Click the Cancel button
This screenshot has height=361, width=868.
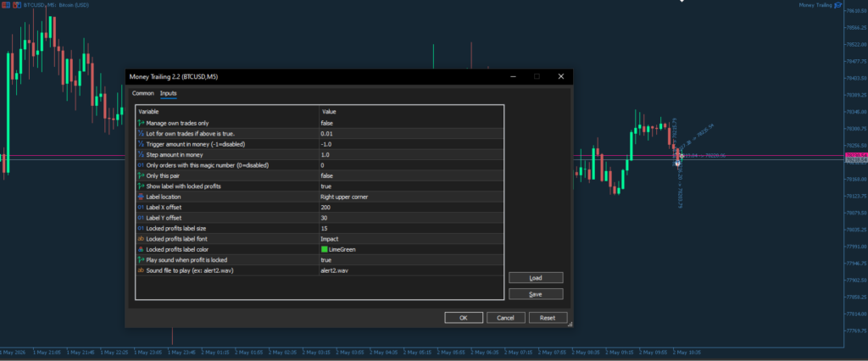coord(505,318)
